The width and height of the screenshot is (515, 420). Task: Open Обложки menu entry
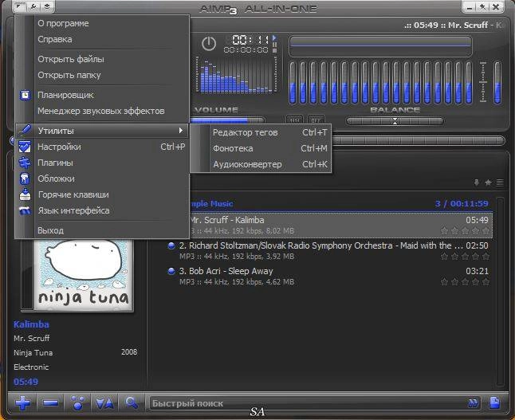click(x=102, y=179)
